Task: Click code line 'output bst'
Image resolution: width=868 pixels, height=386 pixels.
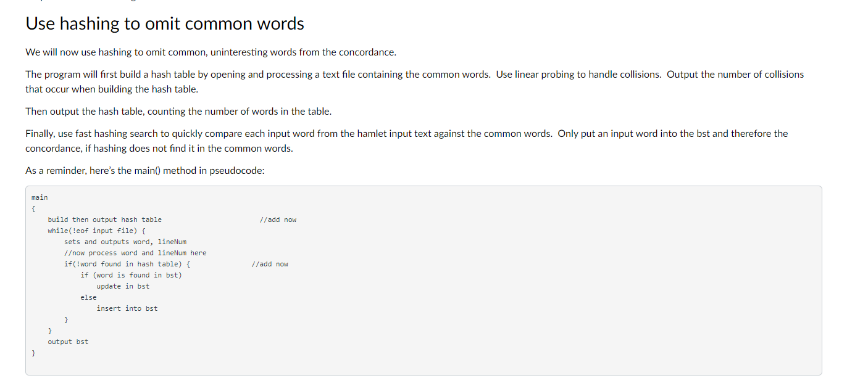Action: click(x=68, y=342)
